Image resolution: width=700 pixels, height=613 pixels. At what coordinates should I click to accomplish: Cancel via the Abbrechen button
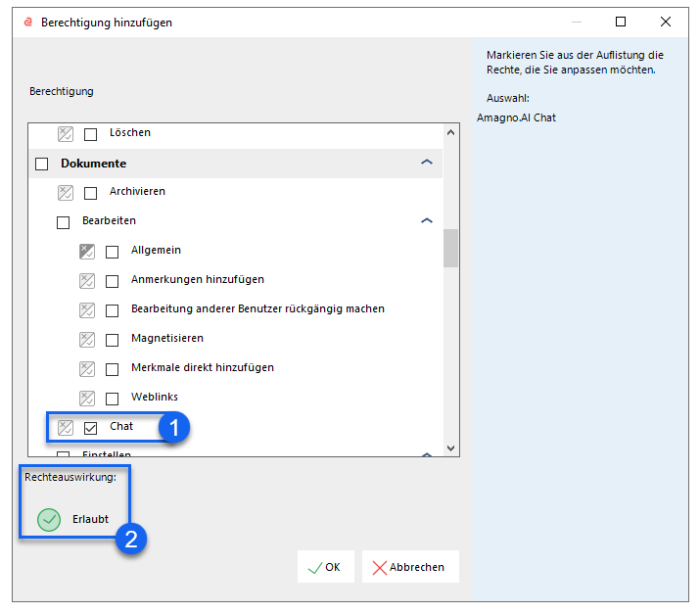[x=410, y=567]
